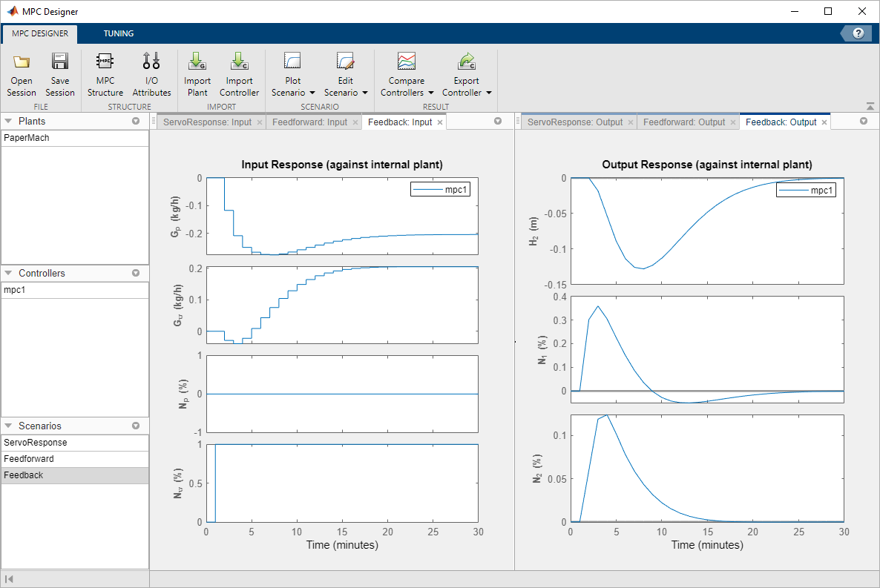Viewport: 880px width, 588px height.
Task: Click Compare Controllers
Action: click(407, 72)
